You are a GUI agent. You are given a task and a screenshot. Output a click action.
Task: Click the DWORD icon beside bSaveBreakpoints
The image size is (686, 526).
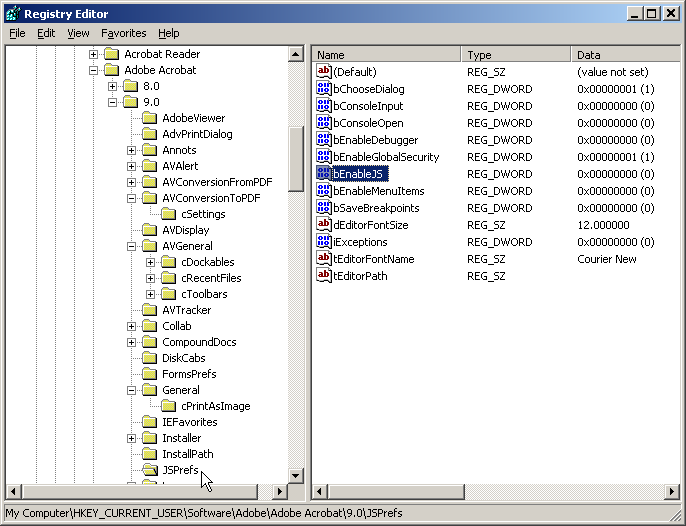coord(324,208)
